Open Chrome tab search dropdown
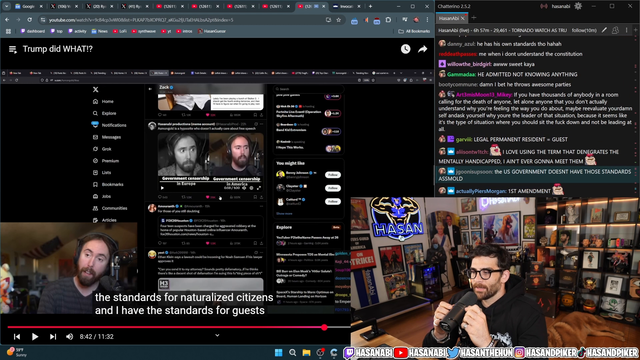 coord(7,6)
